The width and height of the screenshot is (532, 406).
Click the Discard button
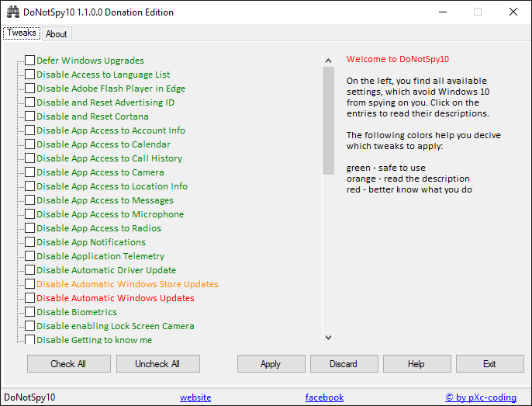pyautogui.click(x=344, y=364)
